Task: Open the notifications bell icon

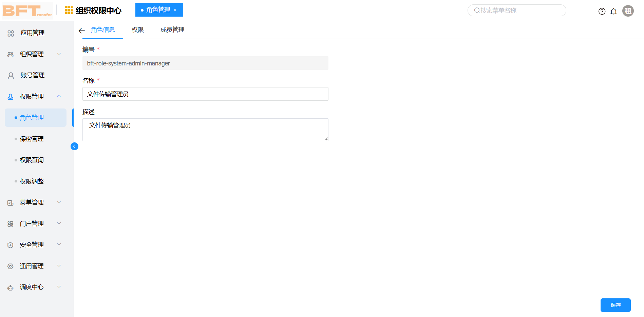Action: click(613, 12)
